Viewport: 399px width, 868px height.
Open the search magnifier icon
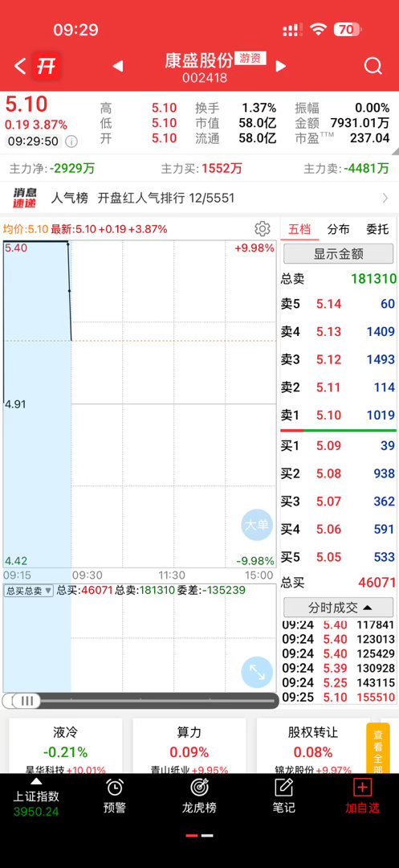point(373,67)
